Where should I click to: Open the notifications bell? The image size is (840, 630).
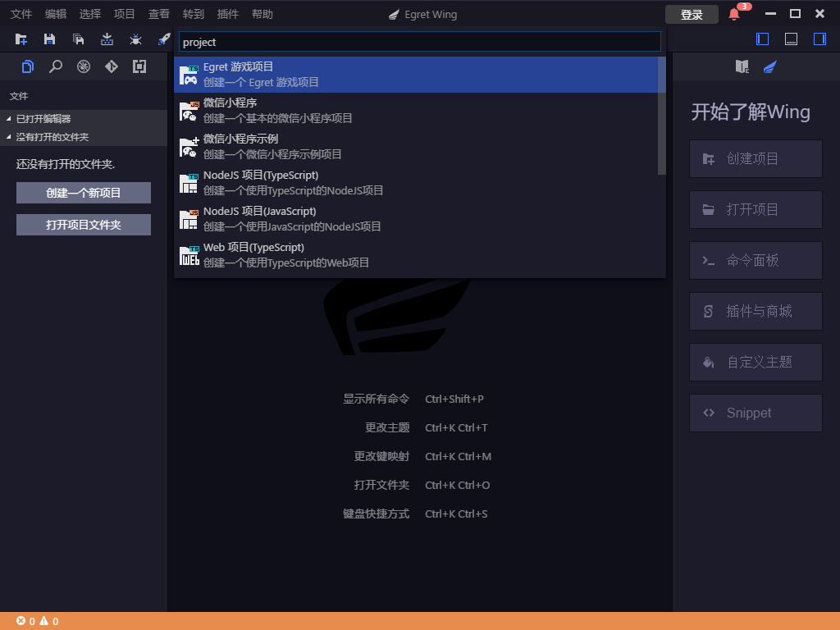click(x=734, y=15)
